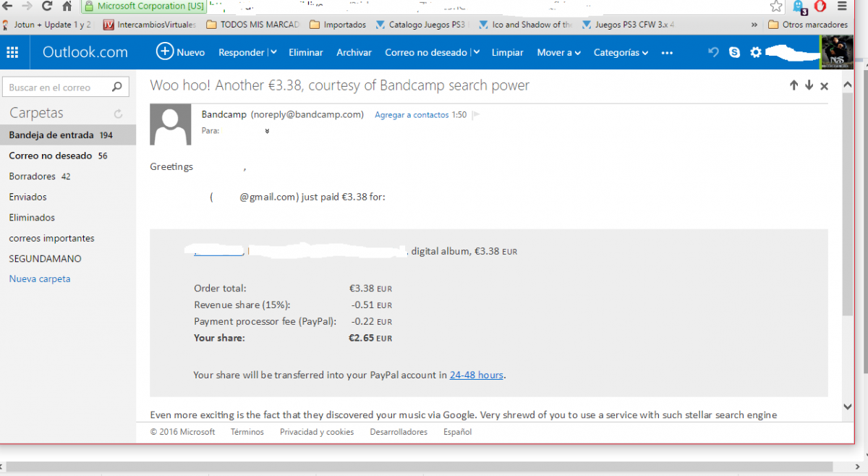
Task: Open more actions ellipsis menu
Action: click(x=667, y=53)
